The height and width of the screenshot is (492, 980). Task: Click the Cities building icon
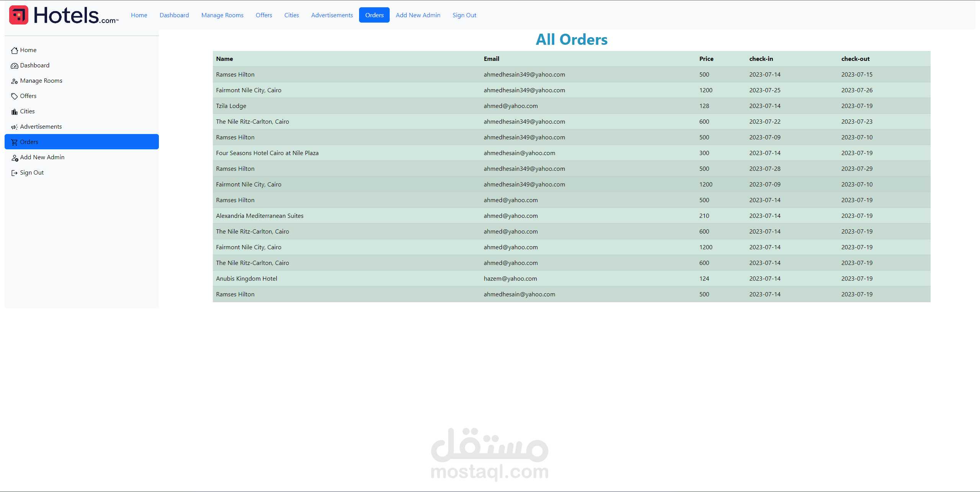coord(15,112)
